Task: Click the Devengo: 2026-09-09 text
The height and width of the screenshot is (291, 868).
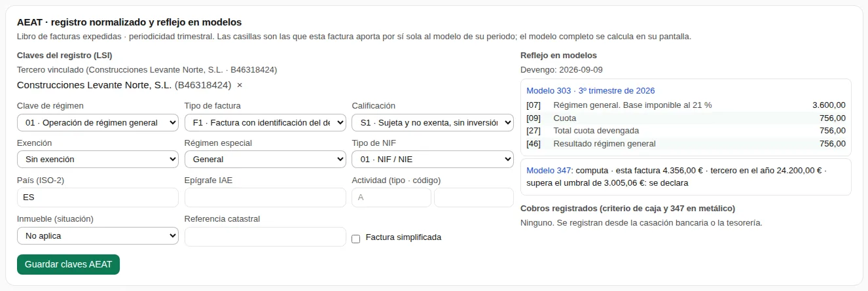Action: pos(562,70)
